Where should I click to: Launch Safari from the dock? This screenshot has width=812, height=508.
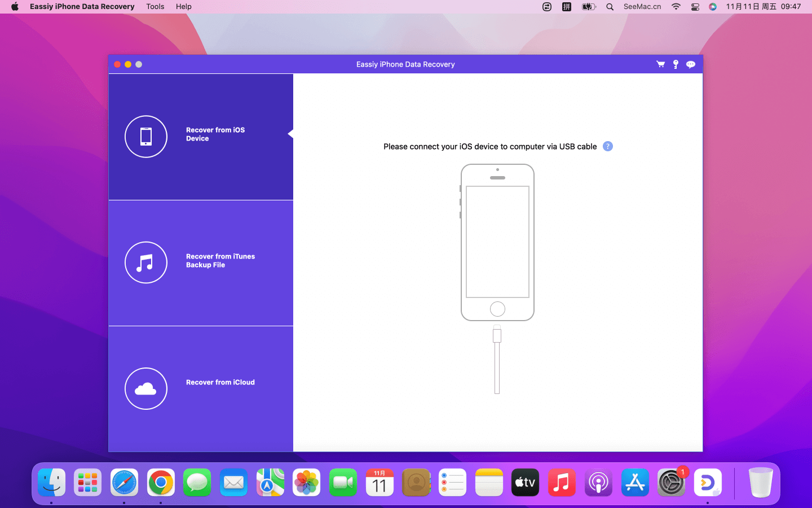[x=124, y=483]
